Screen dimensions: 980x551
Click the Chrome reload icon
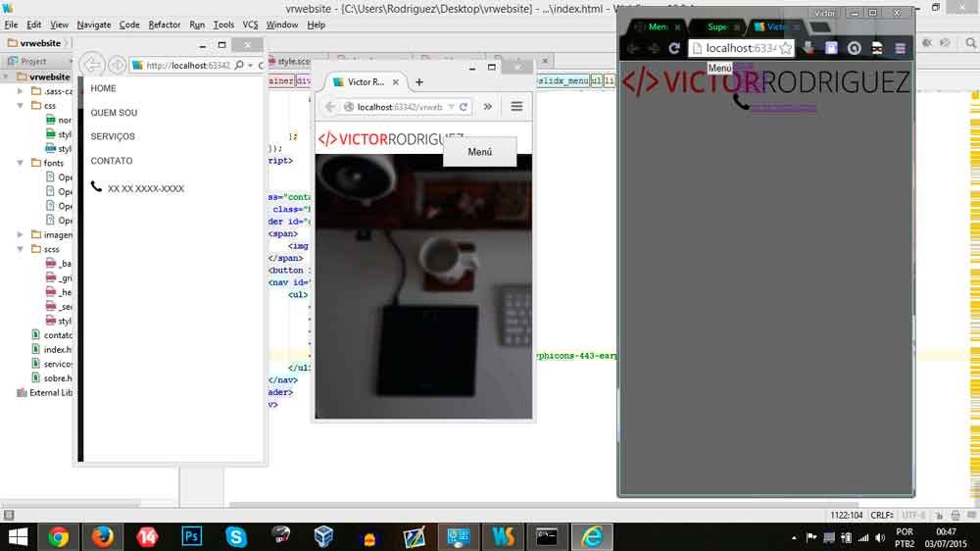pyautogui.click(x=674, y=48)
